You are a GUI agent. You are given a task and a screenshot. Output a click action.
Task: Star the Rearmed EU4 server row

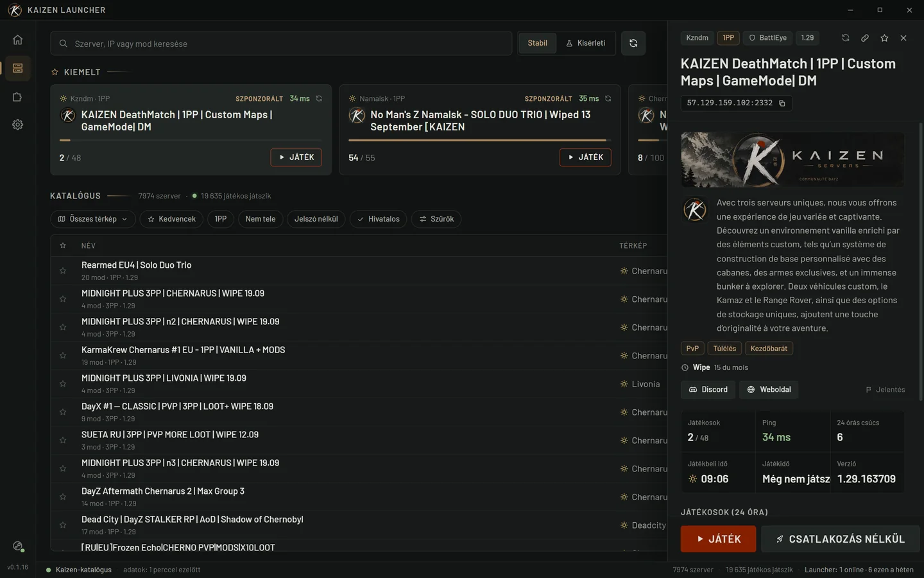click(x=63, y=271)
